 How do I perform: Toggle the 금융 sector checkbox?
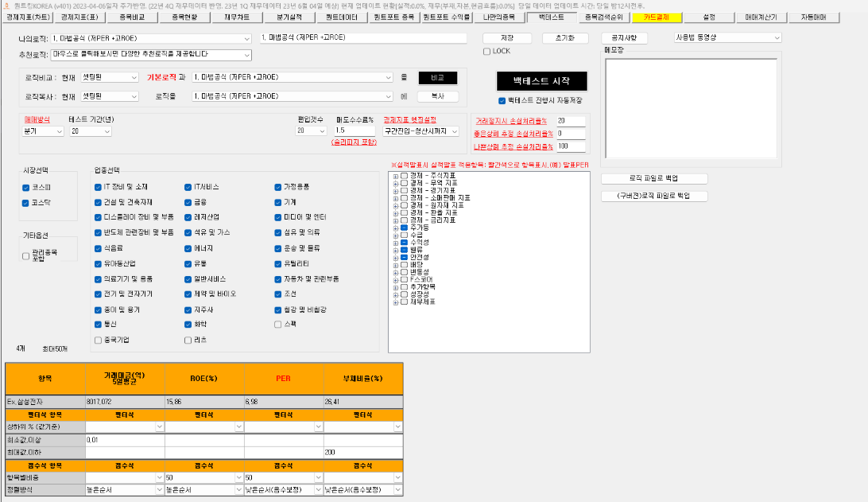pos(188,203)
